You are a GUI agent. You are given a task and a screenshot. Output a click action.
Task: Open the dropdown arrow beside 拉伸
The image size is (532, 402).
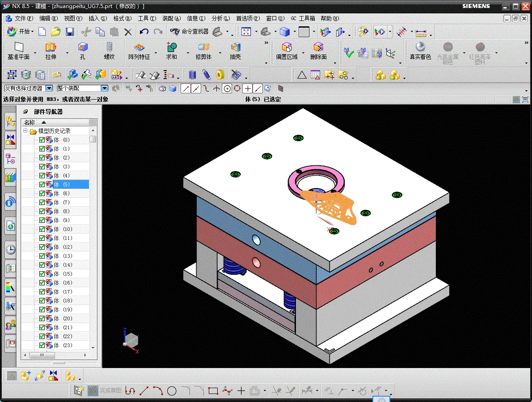click(67, 53)
